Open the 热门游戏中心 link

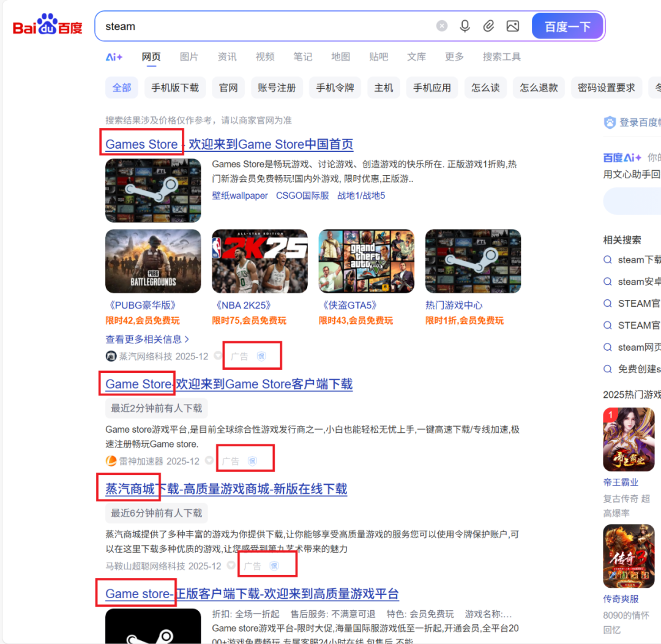(454, 305)
